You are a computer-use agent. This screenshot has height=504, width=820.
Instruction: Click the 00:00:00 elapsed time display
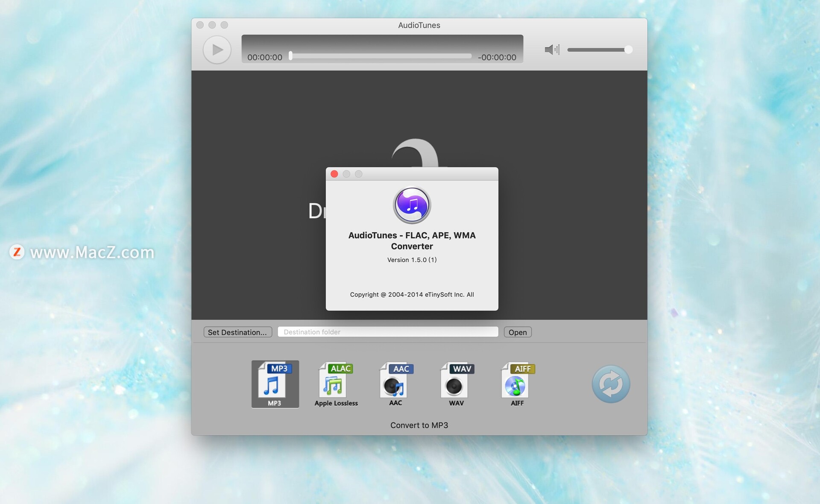tap(265, 56)
